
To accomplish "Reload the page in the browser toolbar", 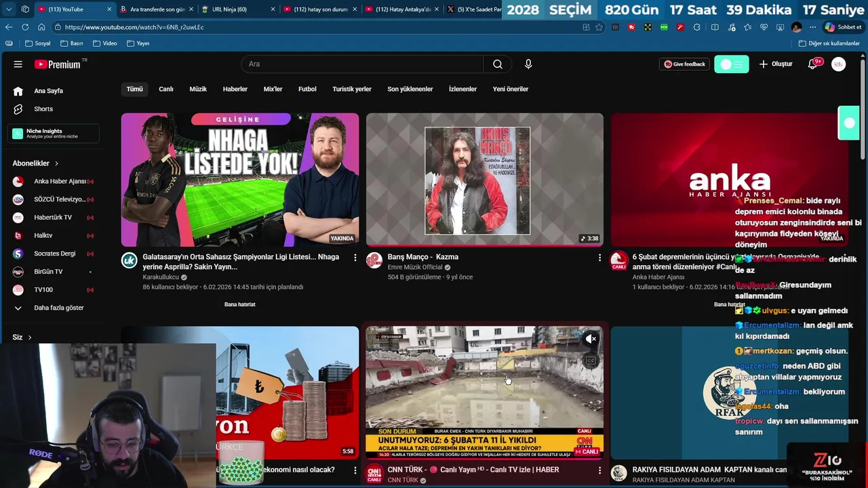I will tap(25, 27).
